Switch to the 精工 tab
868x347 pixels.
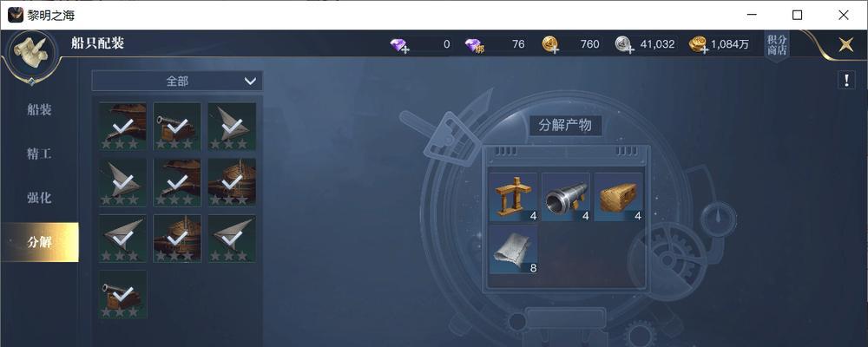click(39, 154)
